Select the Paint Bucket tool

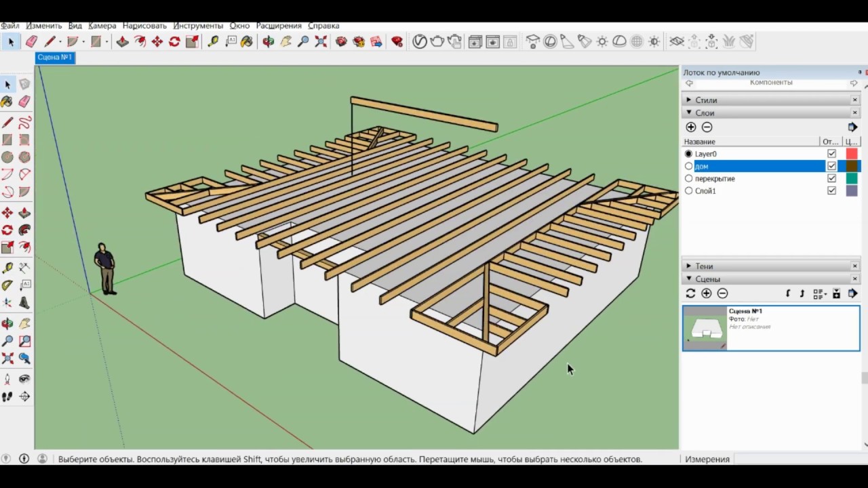[x=246, y=42]
